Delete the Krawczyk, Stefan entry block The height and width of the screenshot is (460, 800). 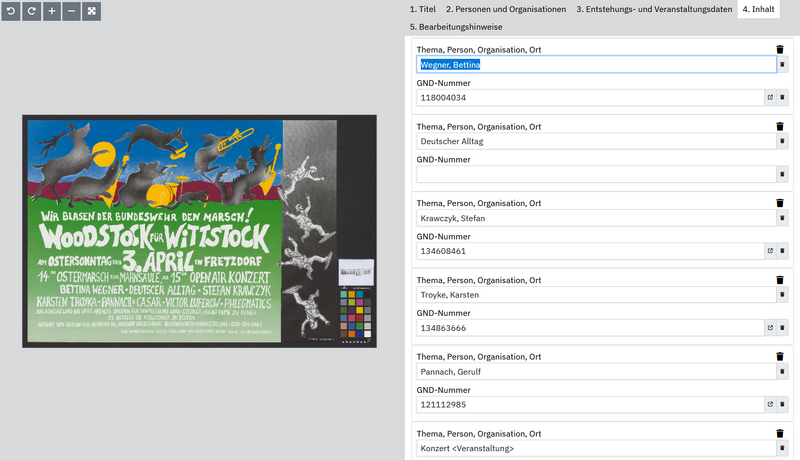pyautogui.click(x=780, y=203)
